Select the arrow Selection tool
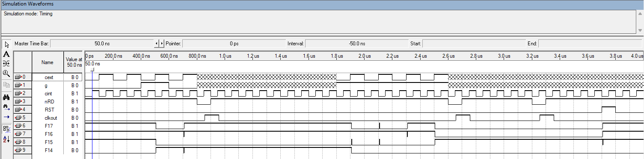644x159 pixels. (6, 44)
